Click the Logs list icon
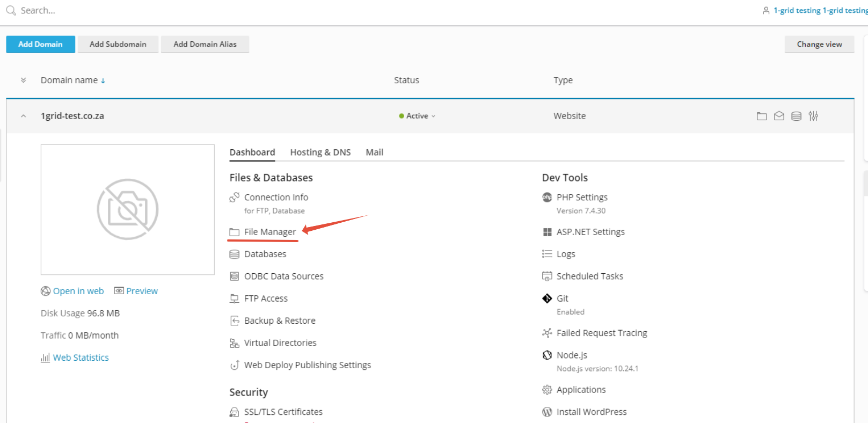The height and width of the screenshot is (423, 868). click(x=547, y=254)
